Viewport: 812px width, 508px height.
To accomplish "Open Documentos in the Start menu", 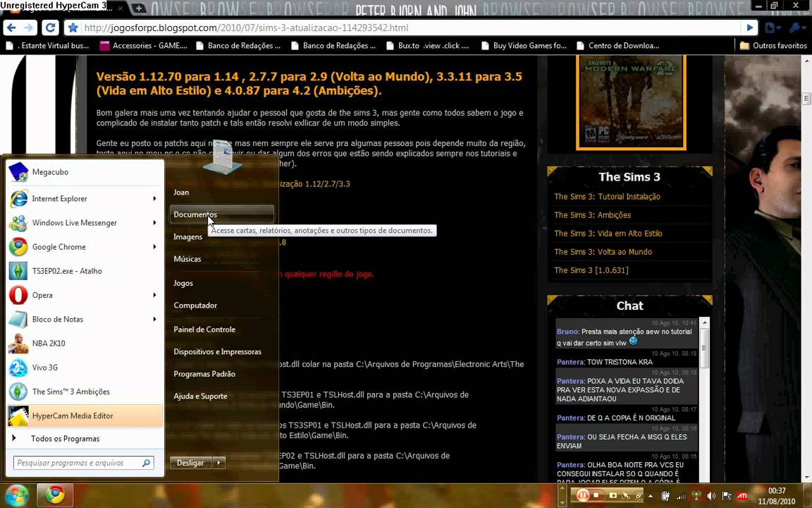I will pyautogui.click(x=221, y=214).
